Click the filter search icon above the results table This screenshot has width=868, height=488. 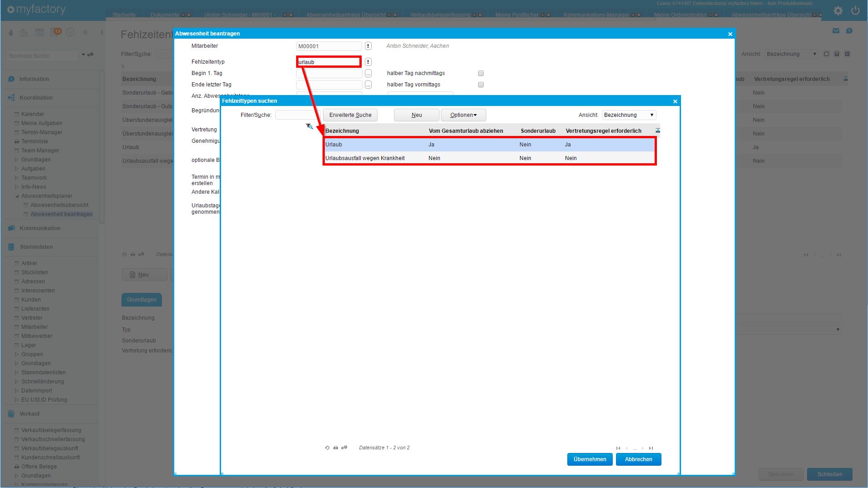309,126
